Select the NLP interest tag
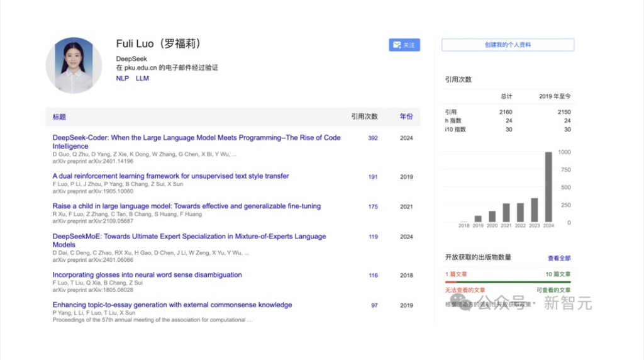Screen dimensions: 644x360 pos(122,79)
